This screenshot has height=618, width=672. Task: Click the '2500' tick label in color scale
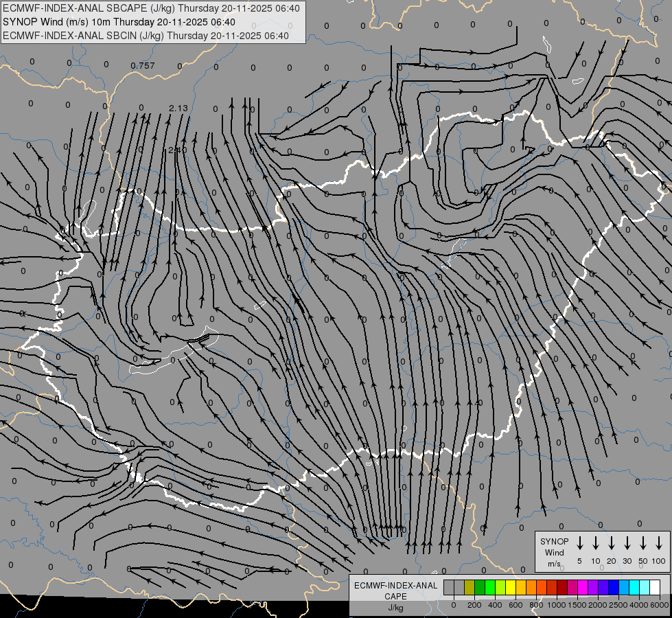click(x=618, y=605)
